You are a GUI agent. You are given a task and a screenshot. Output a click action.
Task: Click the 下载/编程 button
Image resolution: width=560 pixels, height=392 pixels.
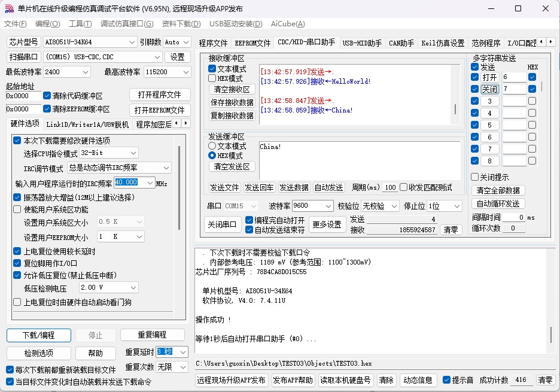click(38, 335)
